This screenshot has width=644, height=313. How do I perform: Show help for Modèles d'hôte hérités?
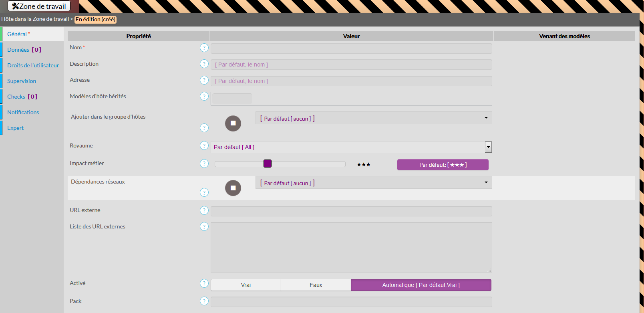point(204,97)
